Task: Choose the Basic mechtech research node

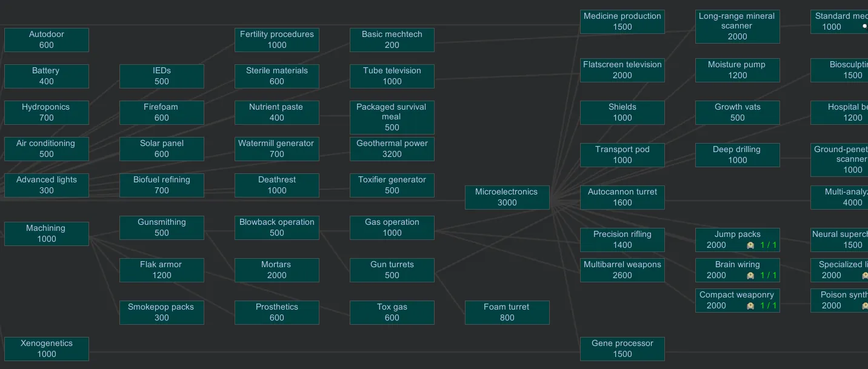Action: [x=392, y=40]
